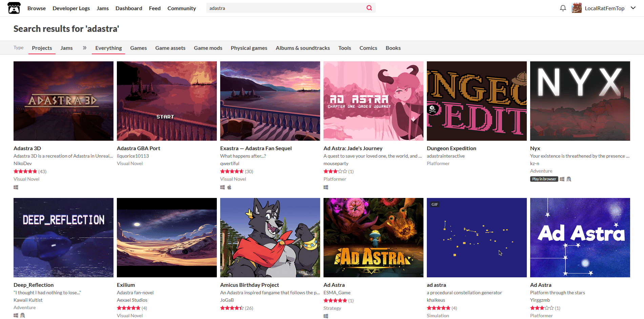
Task: Click the NikoDev author link
Action: click(23, 163)
